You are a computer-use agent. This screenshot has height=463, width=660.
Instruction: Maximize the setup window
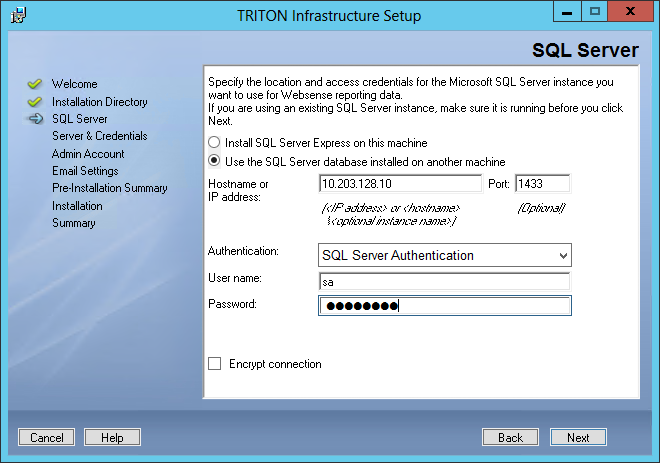pyautogui.click(x=594, y=11)
